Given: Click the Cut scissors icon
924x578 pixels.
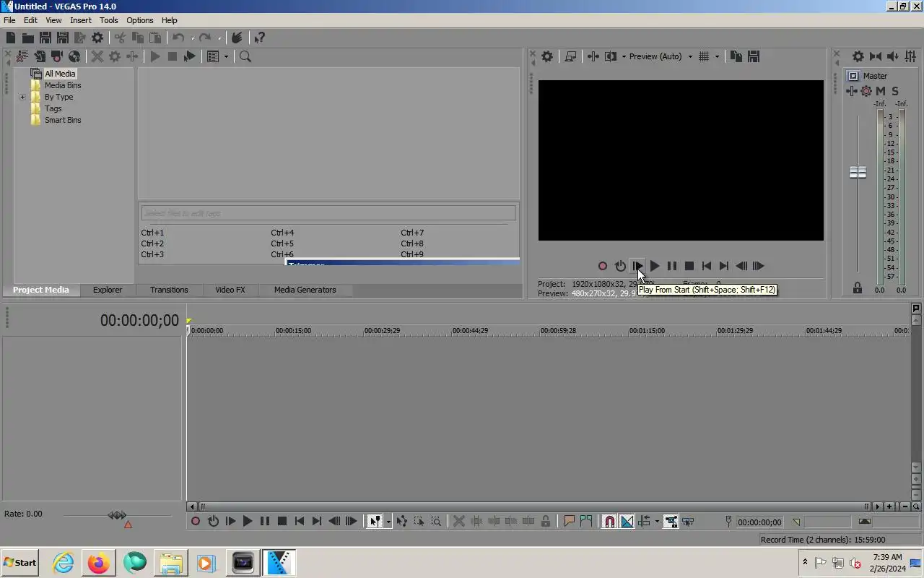Looking at the screenshot, I should click(120, 38).
